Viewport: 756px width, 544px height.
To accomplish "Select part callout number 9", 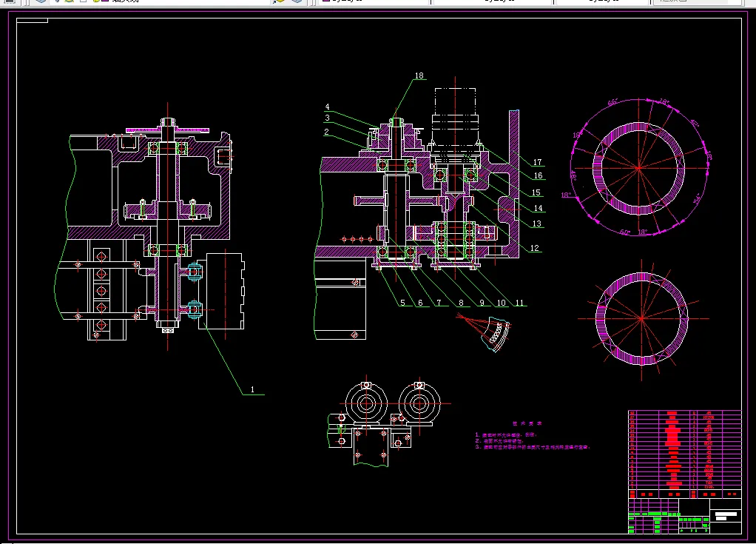I will coord(482,303).
